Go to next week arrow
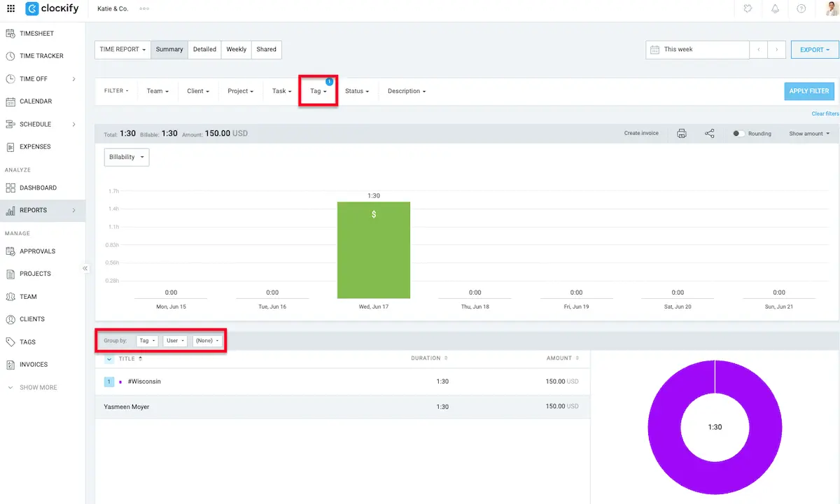Screen dimensions: 840x504 [777, 50]
